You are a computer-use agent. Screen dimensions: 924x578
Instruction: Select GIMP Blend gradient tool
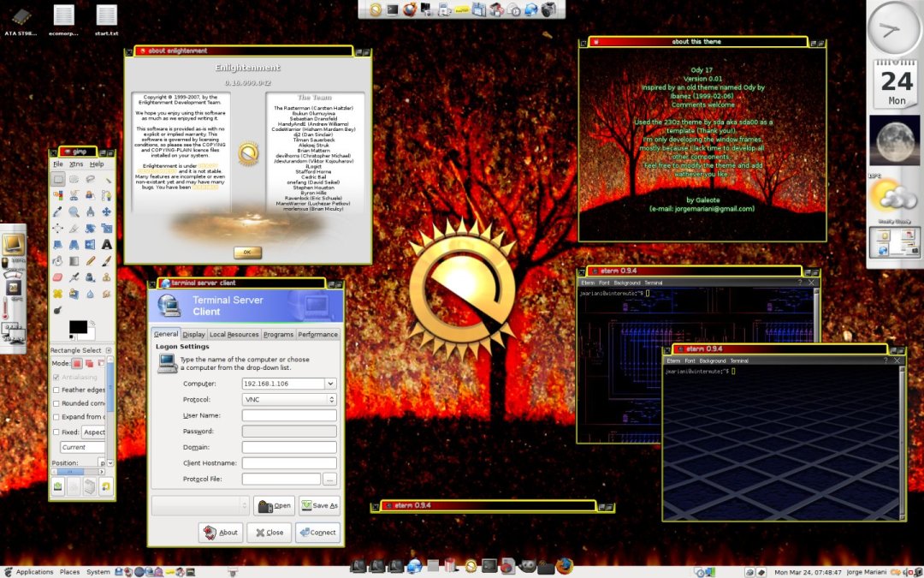[74, 260]
